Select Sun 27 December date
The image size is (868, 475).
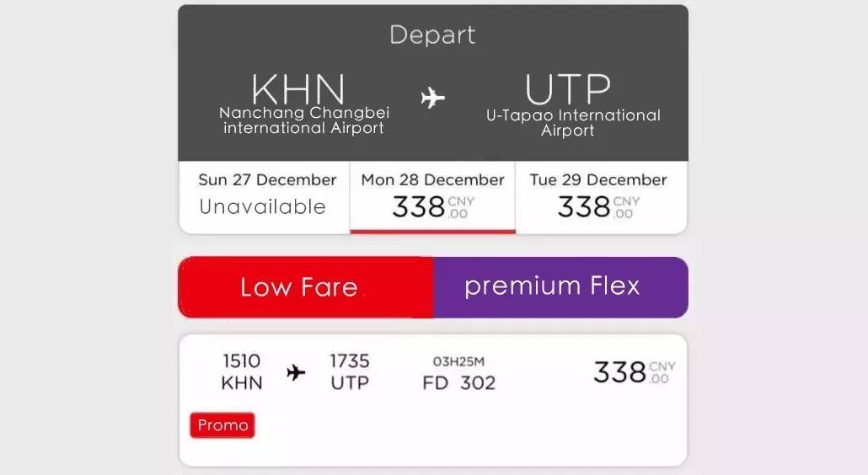266,180
